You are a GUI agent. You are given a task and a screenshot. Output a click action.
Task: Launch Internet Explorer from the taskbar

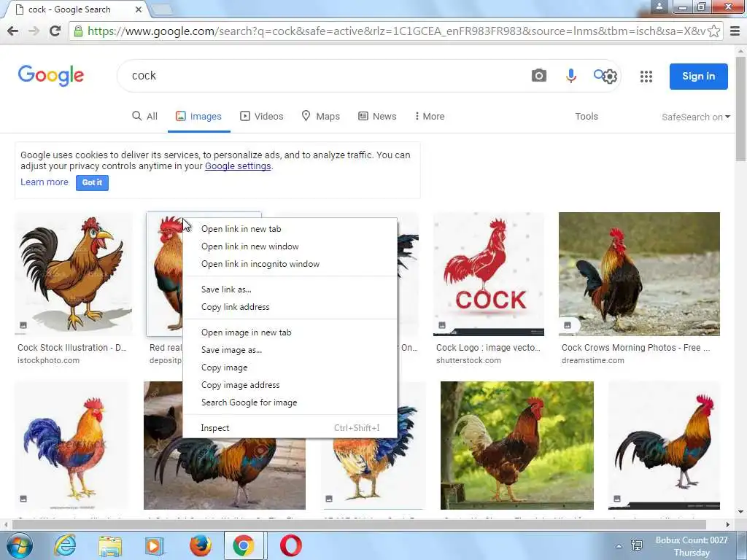(65, 545)
